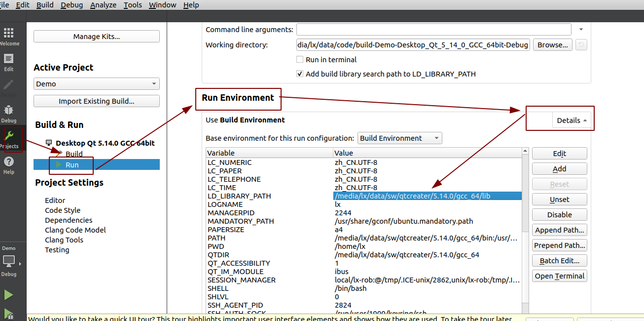Click the Command line arguments field
Screen dimensions: 644x321
(x=434, y=30)
